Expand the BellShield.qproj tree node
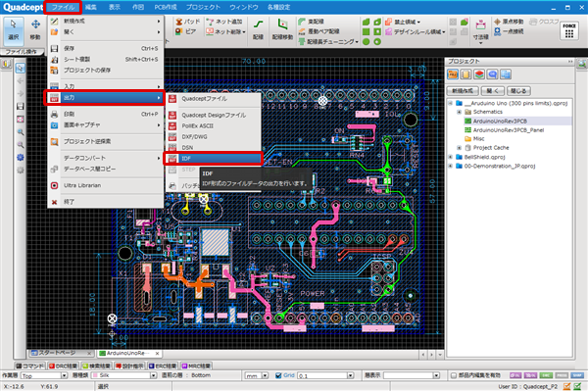Viewport: 588px width, 391px height. coord(451,157)
